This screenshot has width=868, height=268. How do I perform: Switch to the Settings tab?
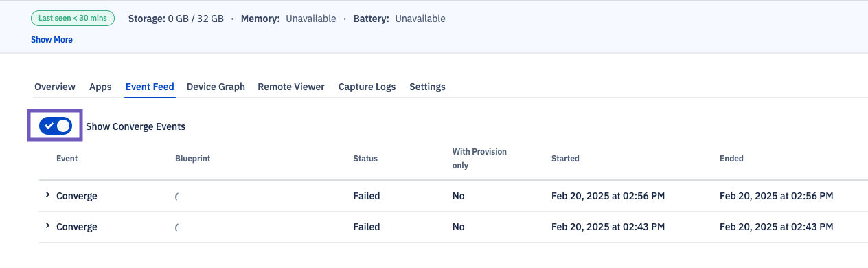coord(427,87)
